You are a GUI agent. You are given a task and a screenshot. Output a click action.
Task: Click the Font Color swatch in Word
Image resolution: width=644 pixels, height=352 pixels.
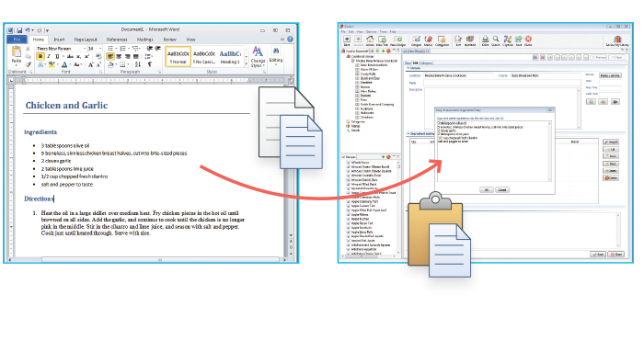tap(64, 64)
